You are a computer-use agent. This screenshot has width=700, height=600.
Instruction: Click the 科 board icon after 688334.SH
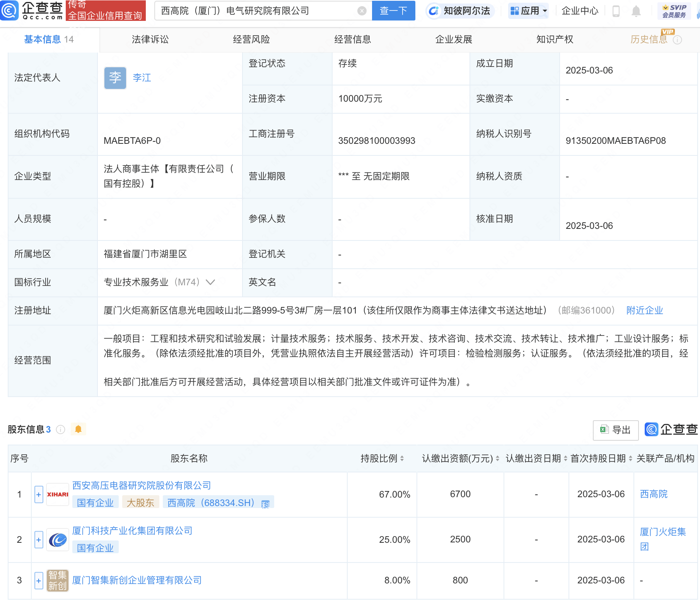[265, 504]
